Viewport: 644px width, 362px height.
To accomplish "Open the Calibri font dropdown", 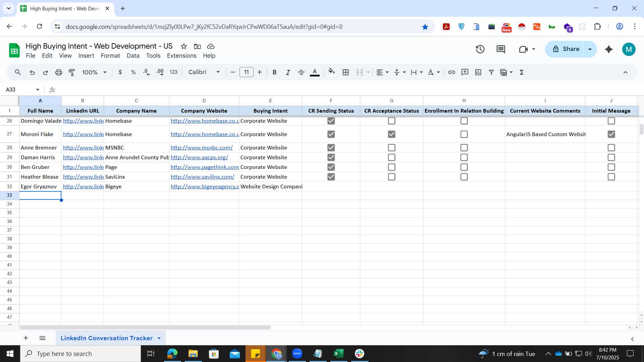I will 204,72.
